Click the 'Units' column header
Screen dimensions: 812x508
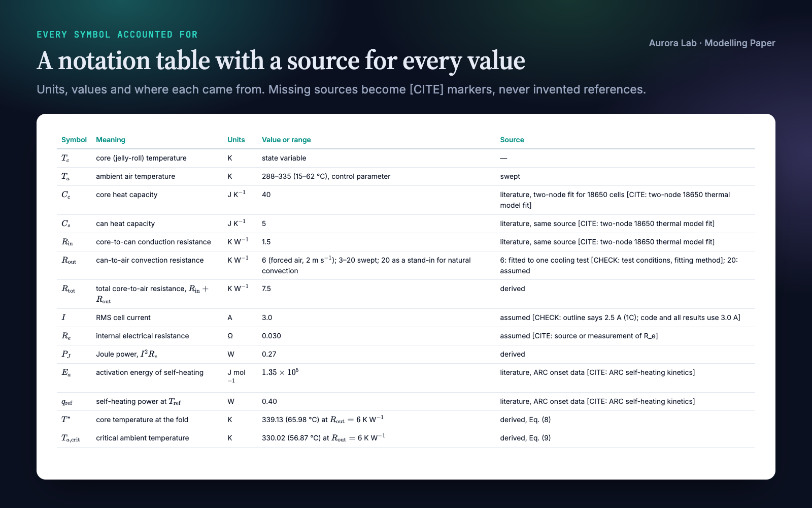(x=236, y=140)
